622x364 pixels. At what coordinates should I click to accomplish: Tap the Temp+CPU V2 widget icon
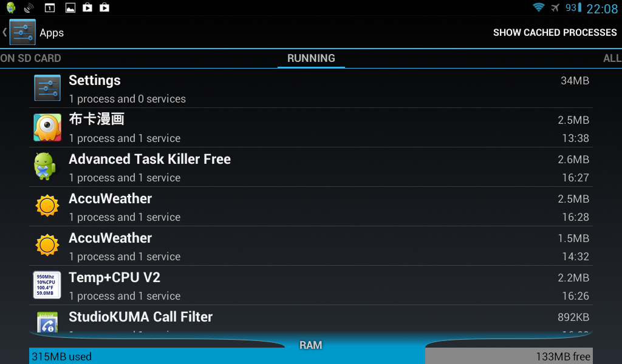(x=47, y=285)
